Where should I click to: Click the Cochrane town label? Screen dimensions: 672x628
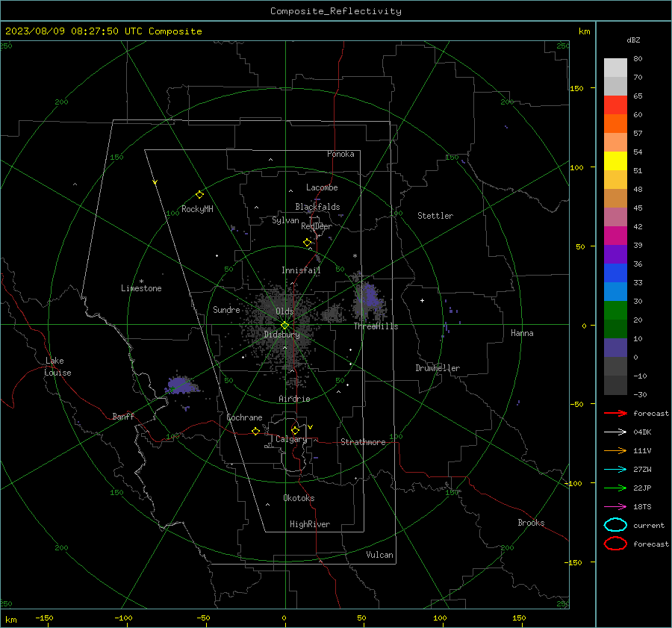(244, 417)
